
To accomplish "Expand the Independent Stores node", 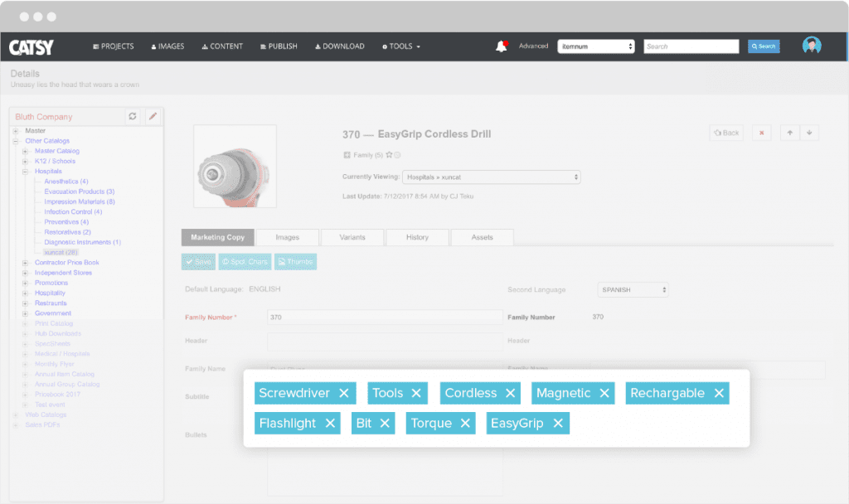I will pos(25,273).
